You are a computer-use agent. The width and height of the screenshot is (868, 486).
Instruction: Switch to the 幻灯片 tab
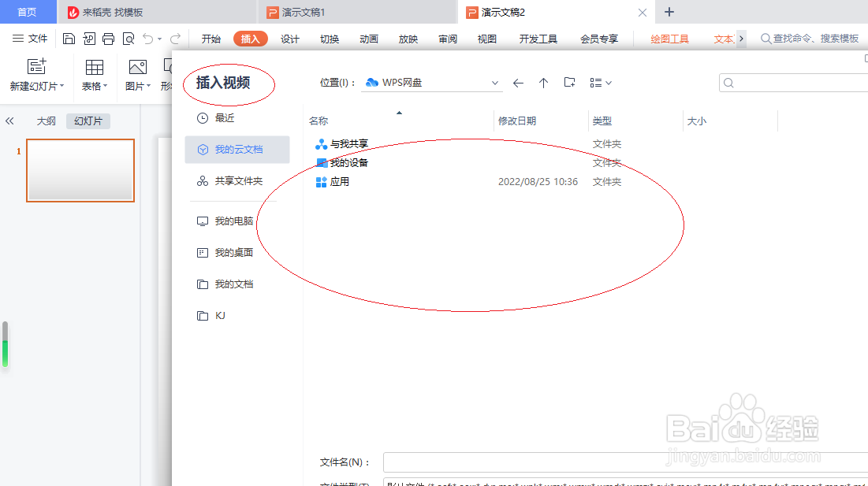click(x=88, y=121)
